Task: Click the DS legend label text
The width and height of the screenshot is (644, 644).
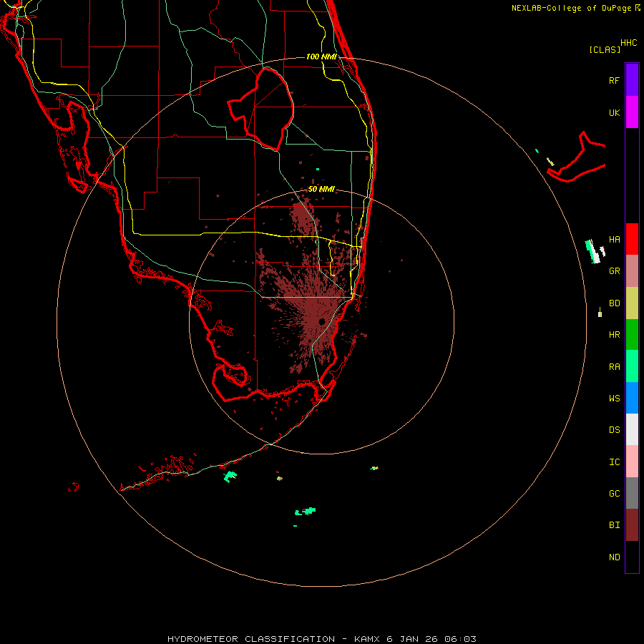Action: [614, 430]
